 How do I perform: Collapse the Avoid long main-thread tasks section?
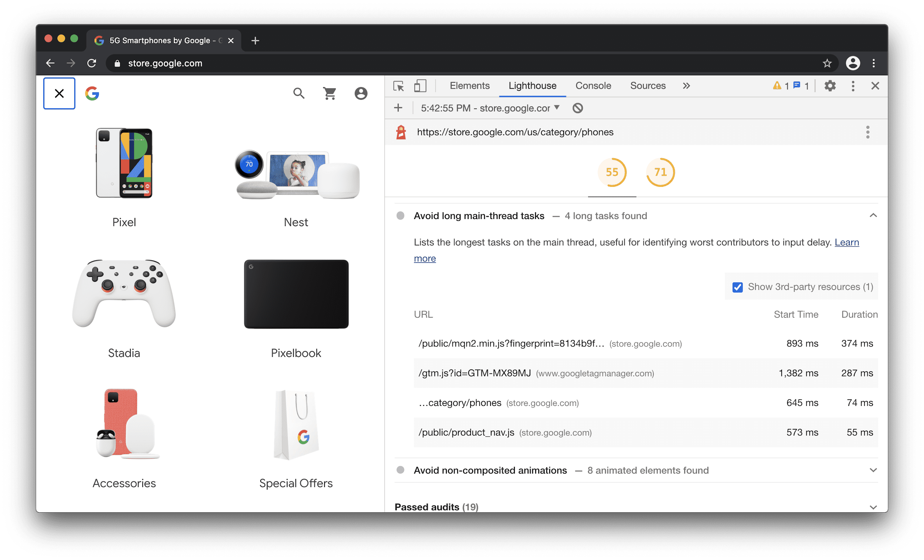874,216
